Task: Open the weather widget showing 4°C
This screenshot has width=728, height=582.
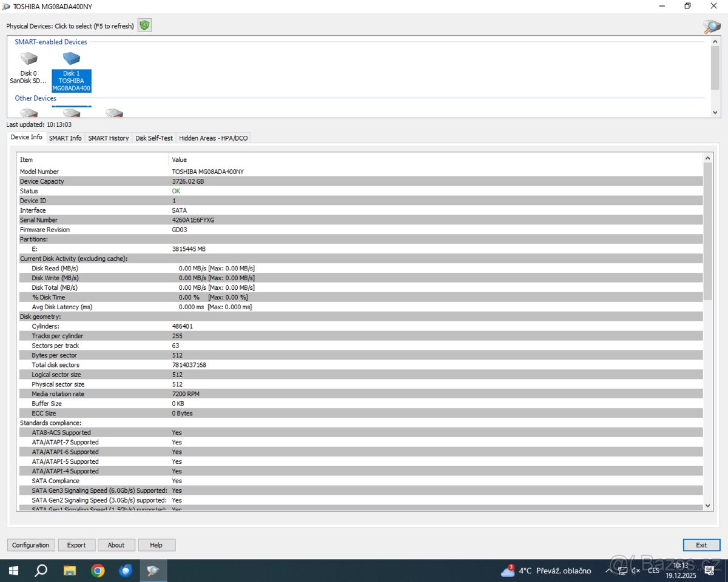Action: 546,570
